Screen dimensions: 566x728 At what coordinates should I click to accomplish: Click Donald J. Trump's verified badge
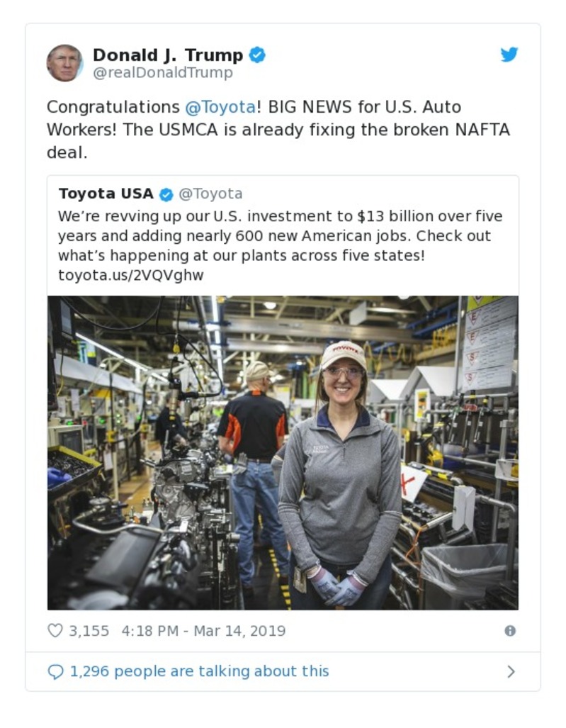coord(257,55)
